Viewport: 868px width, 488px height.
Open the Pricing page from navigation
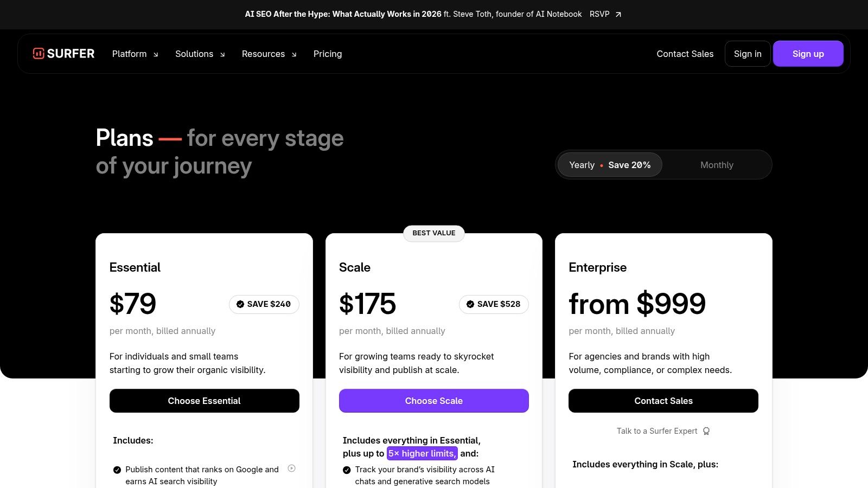[x=327, y=54]
